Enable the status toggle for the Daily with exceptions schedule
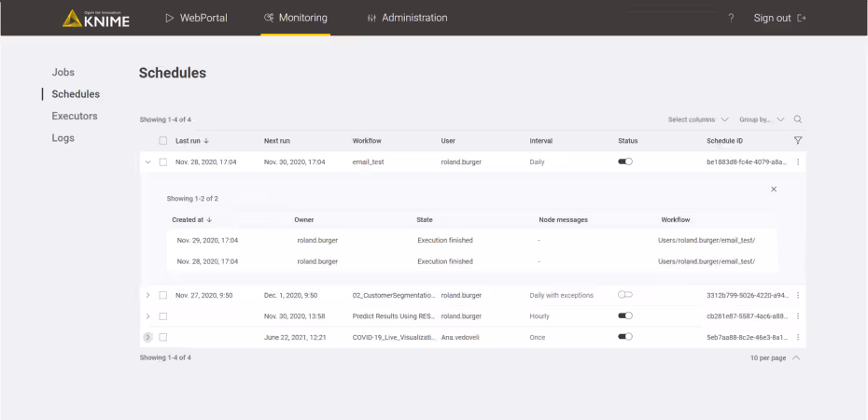 click(x=625, y=295)
